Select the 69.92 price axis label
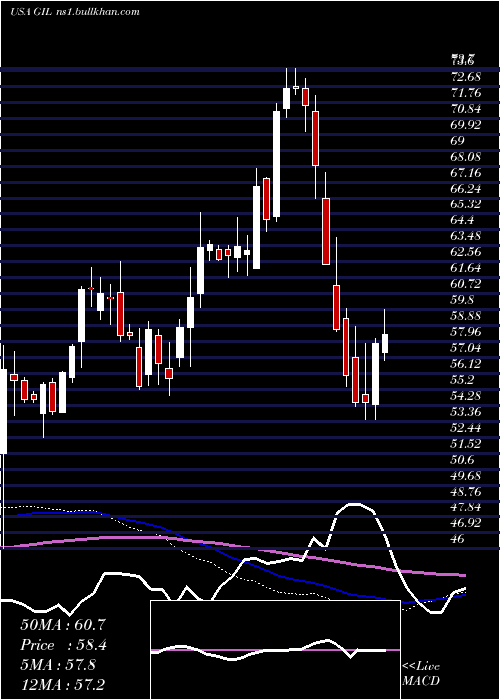 point(466,125)
